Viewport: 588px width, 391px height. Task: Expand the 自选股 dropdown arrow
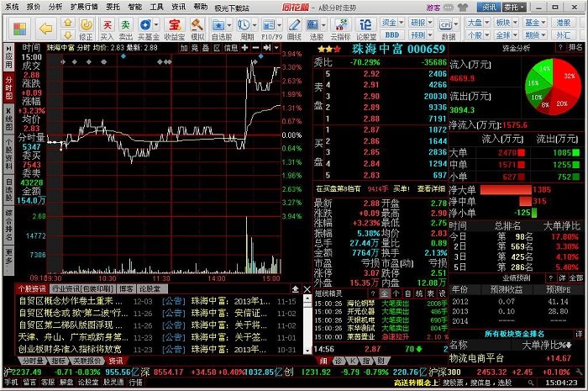tap(229, 24)
